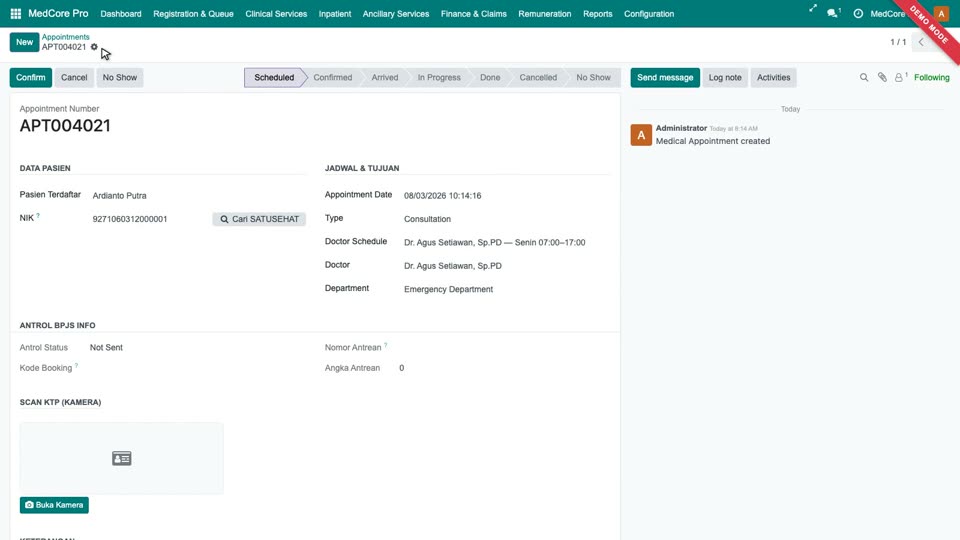Open the Finance & Claims menu
Viewport: 960px width, 540px height.
(x=474, y=13)
